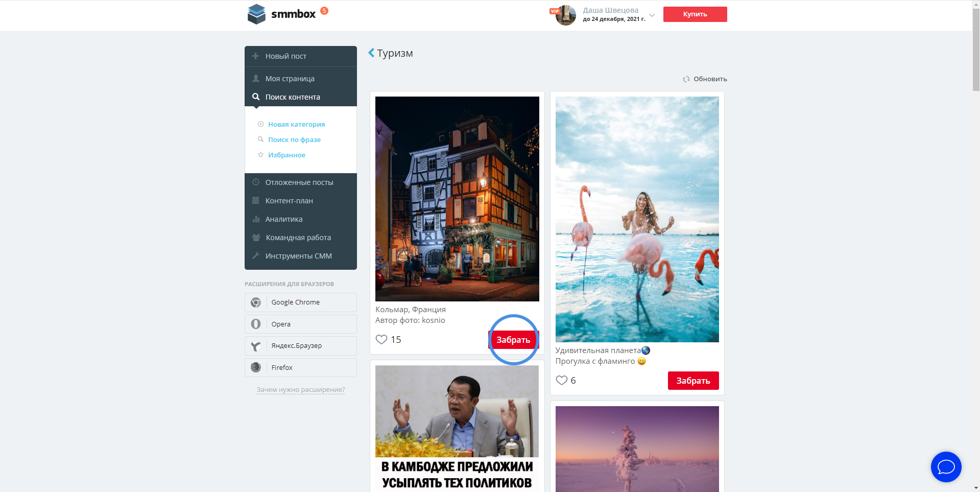
Task: Click the team icon beside Командная работа
Action: (x=256, y=238)
